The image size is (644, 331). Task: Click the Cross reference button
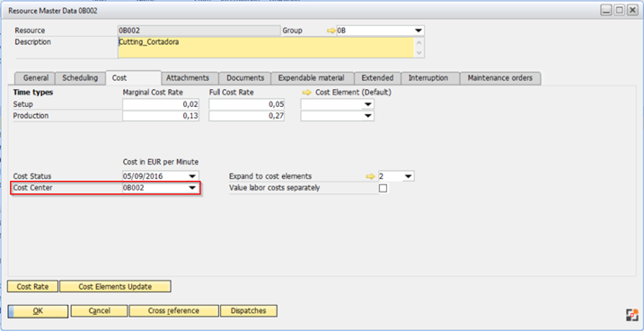coord(173,311)
